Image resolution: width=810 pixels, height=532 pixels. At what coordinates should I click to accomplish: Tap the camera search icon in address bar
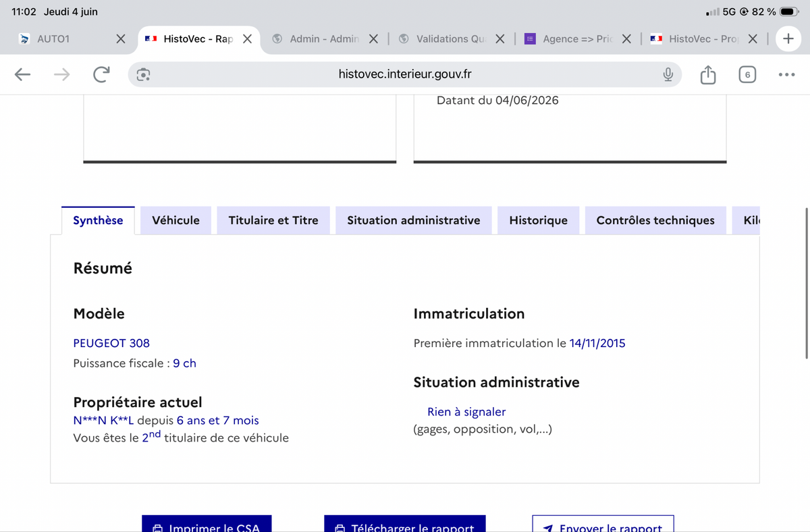[x=143, y=74]
